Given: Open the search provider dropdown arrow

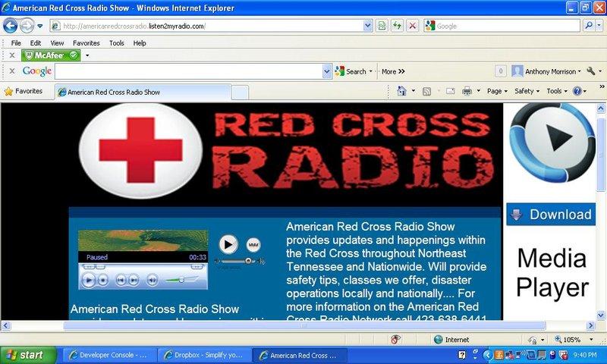Looking at the screenshot, I should [599, 26].
